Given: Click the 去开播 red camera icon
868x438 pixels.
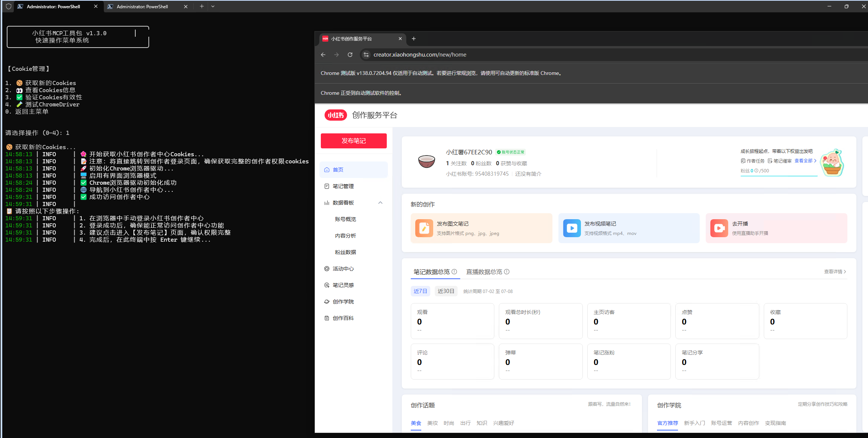Looking at the screenshot, I should point(719,228).
